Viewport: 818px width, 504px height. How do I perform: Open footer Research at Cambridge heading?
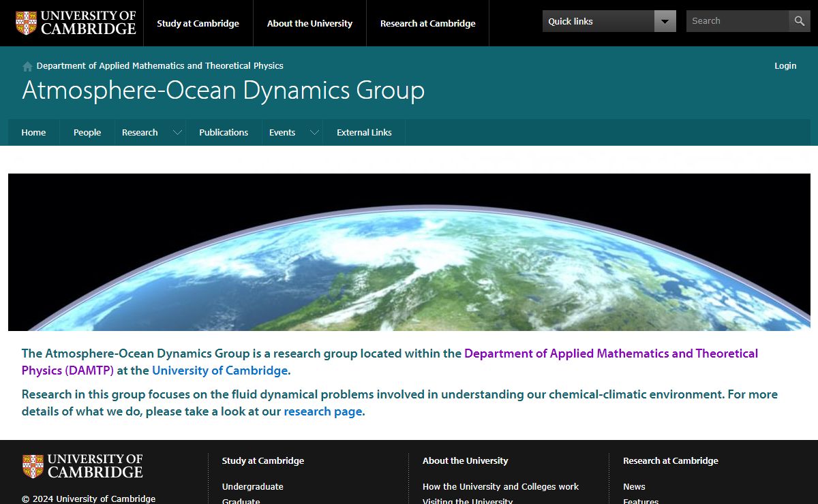click(671, 461)
